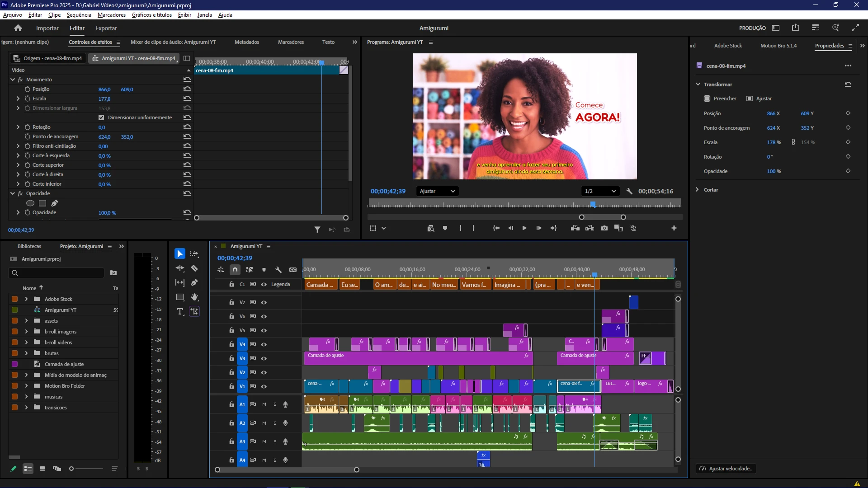Select the Pen tool in toolbox
The width and height of the screenshot is (868, 488).
(x=194, y=283)
